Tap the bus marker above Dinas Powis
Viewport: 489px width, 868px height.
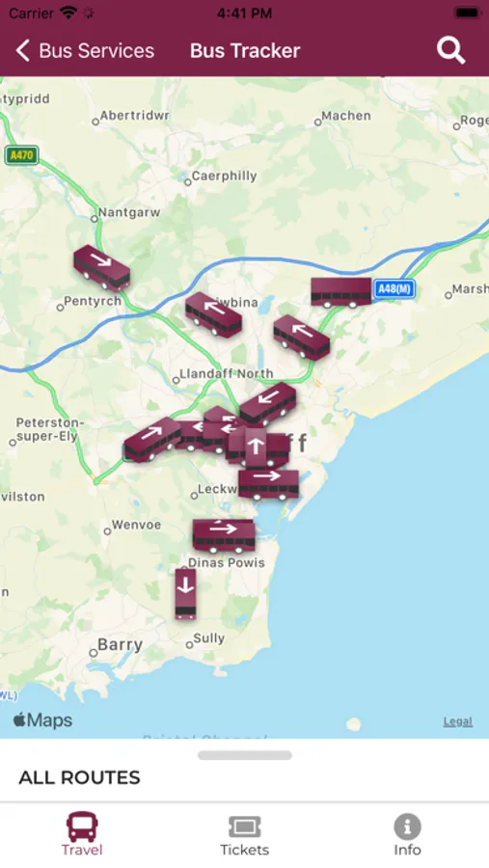224,536
